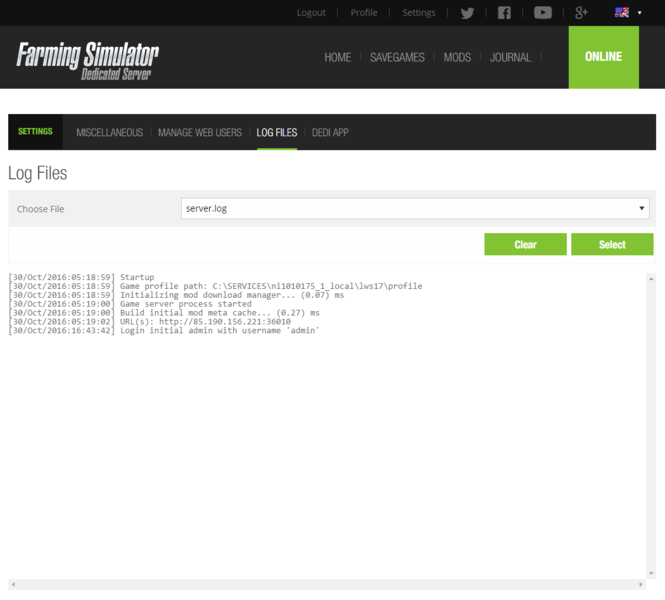665x600 pixels.
Task: Click the log scrollbar up arrow
Action: pos(651,279)
